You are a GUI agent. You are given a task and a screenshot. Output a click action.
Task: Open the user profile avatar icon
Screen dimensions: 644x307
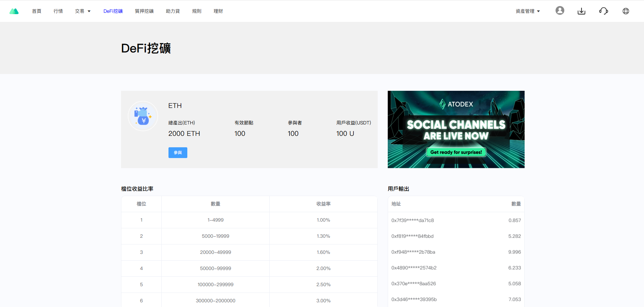pyautogui.click(x=560, y=11)
